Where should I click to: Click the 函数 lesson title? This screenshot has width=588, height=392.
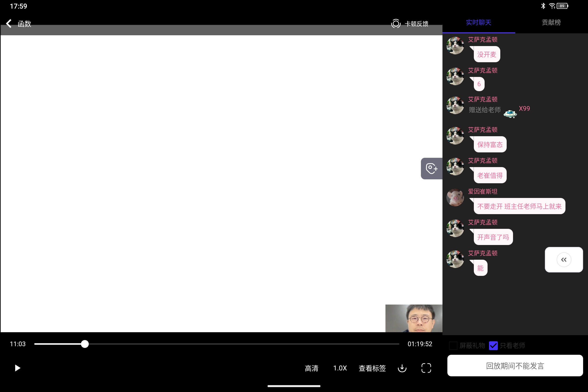(x=24, y=24)
